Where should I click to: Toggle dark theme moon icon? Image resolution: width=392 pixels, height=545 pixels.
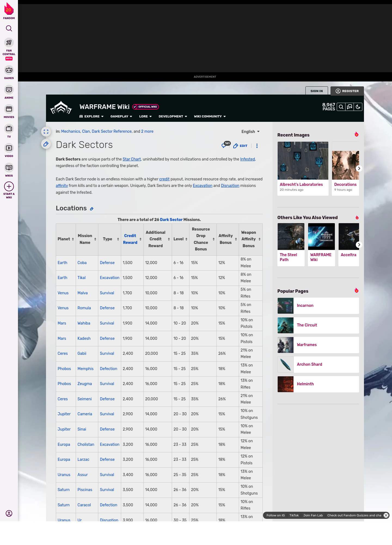point(358,107)
